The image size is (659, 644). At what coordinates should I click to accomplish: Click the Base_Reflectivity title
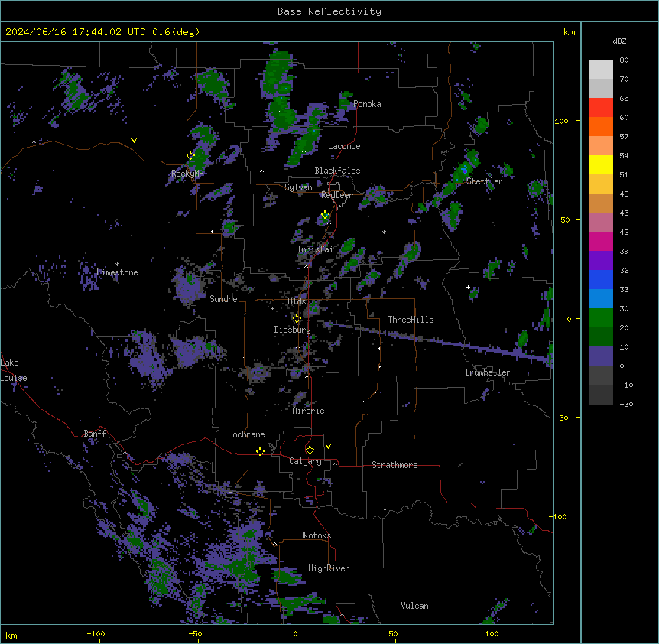(329, 11)
